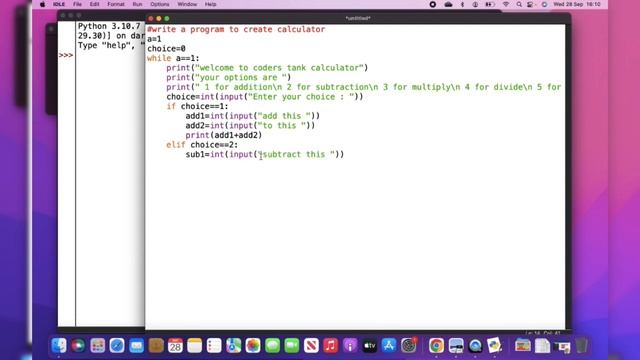Open the Edit menu

coord(95,4)
